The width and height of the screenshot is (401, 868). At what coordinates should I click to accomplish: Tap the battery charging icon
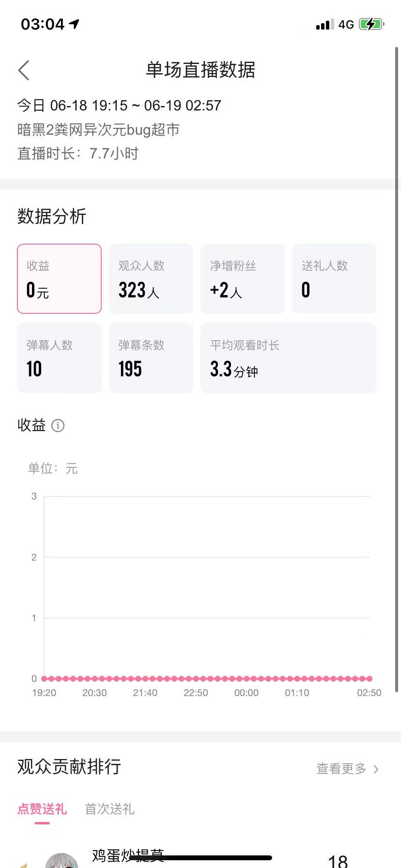(371, 24)
